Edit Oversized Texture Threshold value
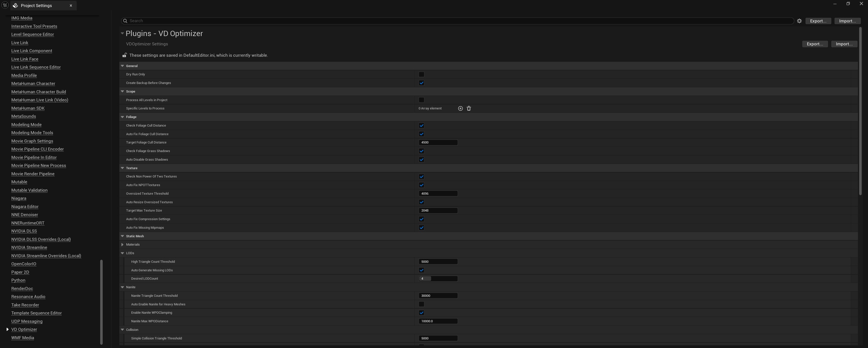Viewport: 868px width, 348px height. click(x=438, y=194)
